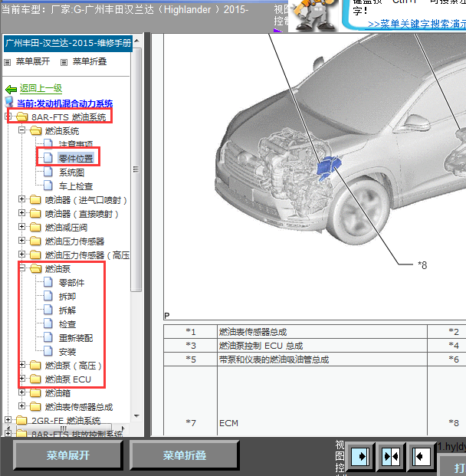Expand the 燃油泵（高压）node
This screenshot has height=476, width=466.
21,364
